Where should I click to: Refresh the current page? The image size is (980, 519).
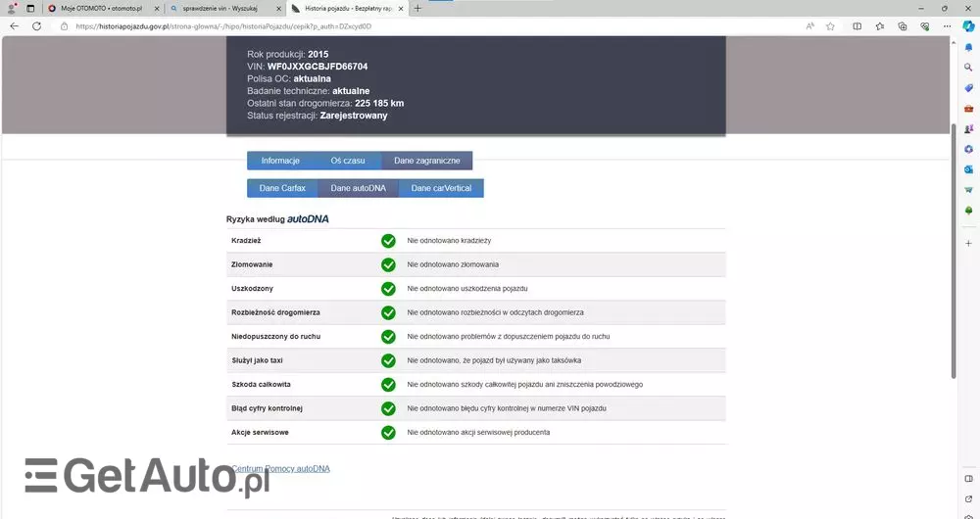tap(36, 26)
